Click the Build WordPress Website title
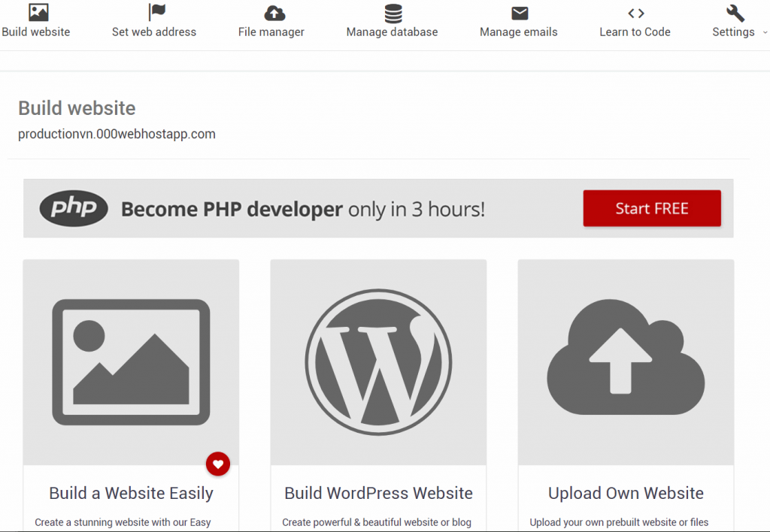The image size is (770, 532). point(378,493)
